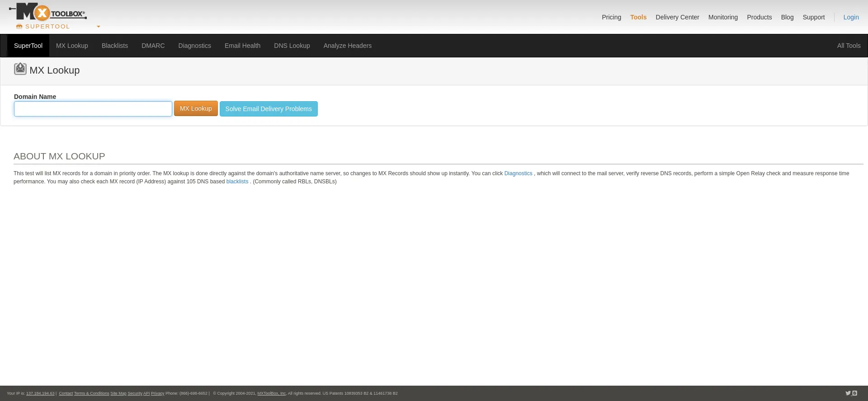Go to Delivery Center
868x401 pixels.
point(677,17)
